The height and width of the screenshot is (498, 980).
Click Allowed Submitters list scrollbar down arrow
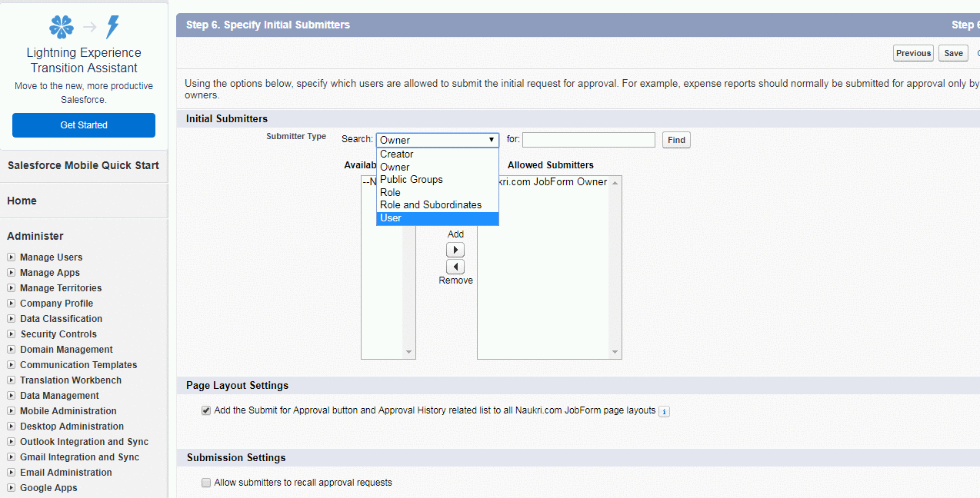click(615, 352)
